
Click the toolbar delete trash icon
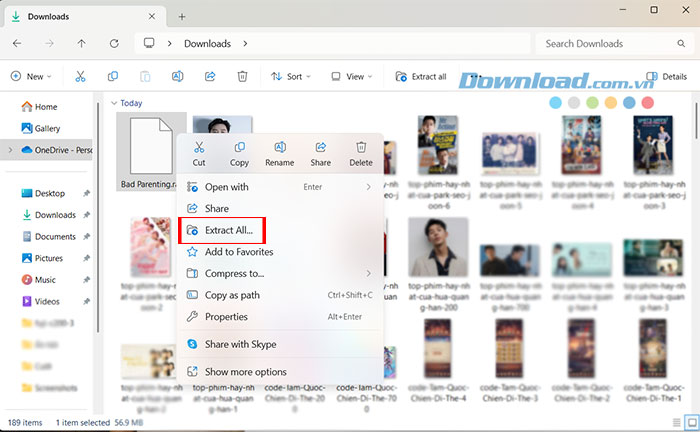pos(242,76)
